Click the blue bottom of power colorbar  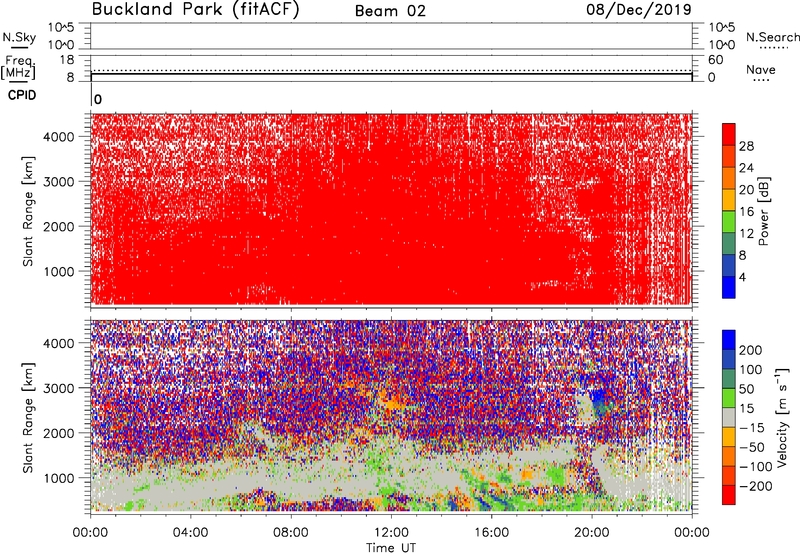click(729, 287)
